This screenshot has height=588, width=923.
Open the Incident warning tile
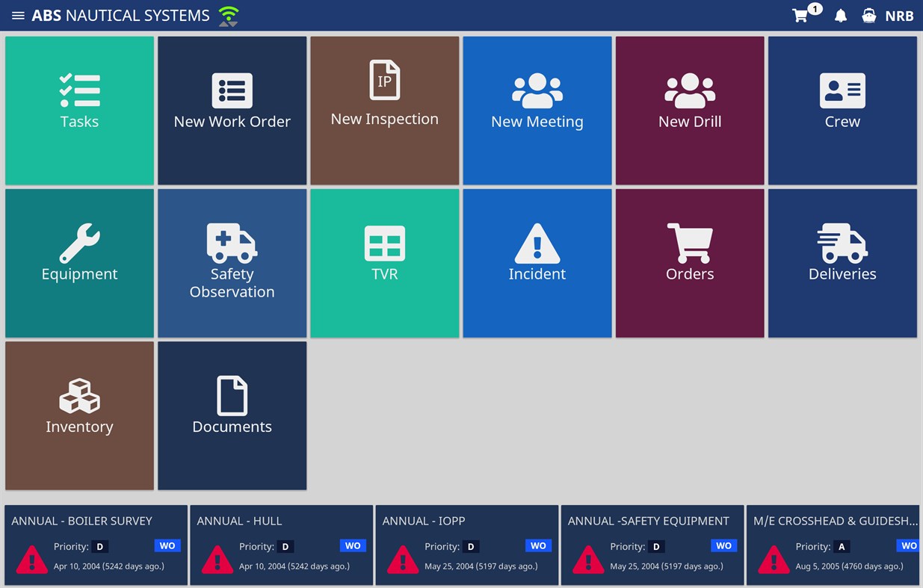(537, 263)
